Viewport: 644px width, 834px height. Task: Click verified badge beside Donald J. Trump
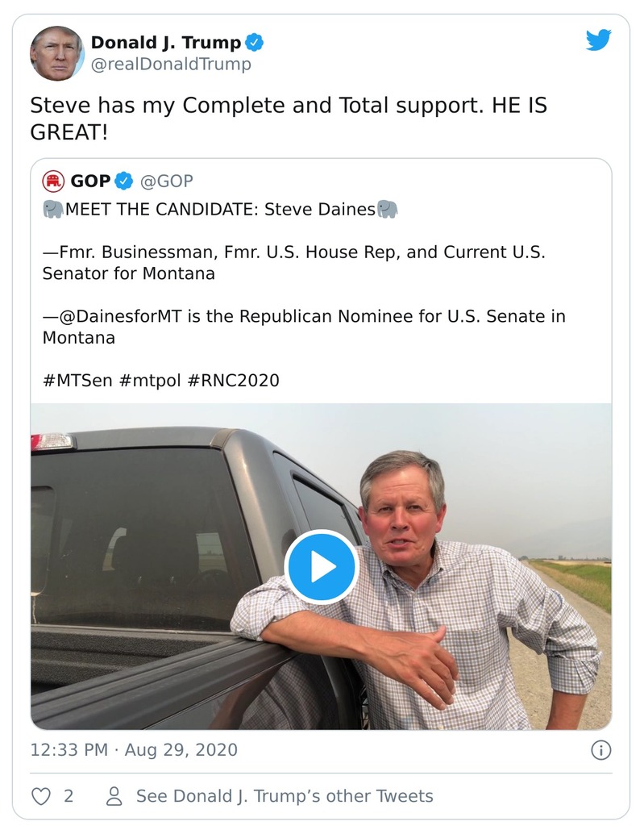[255, 42]
